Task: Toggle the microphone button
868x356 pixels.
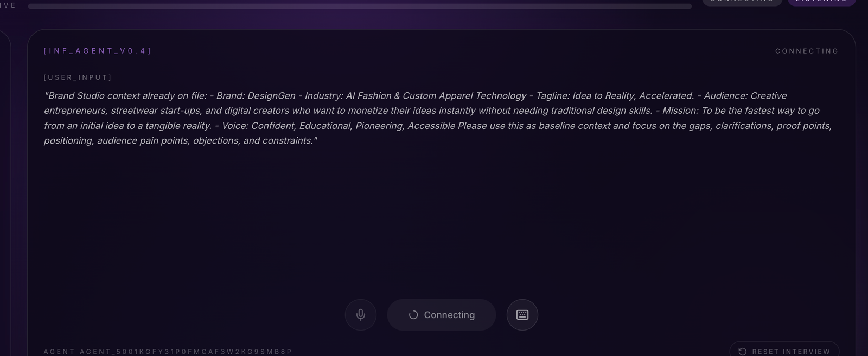Action: [x=361, y=315]
